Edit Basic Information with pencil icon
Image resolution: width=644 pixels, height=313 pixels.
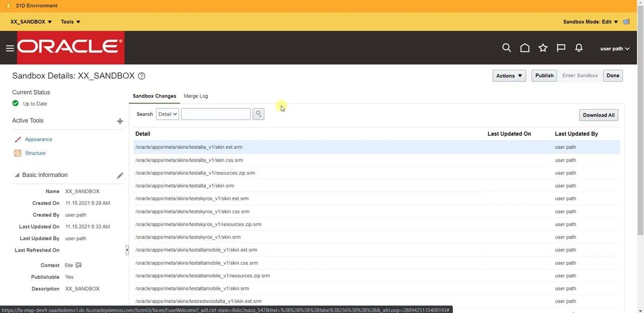pyautogui.click(x=120, y=175)
